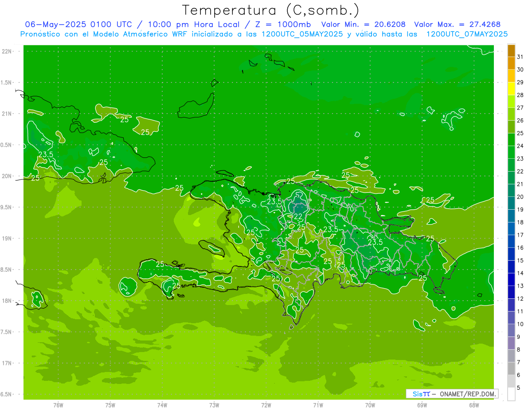Click the SisPI - ONAMET/REP.DOM. label

pos(452,394)
